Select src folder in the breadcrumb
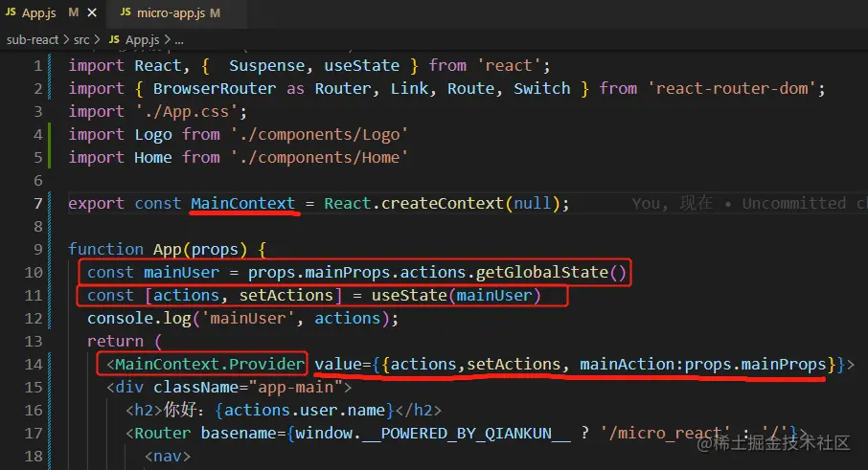 tap(81, 40)
